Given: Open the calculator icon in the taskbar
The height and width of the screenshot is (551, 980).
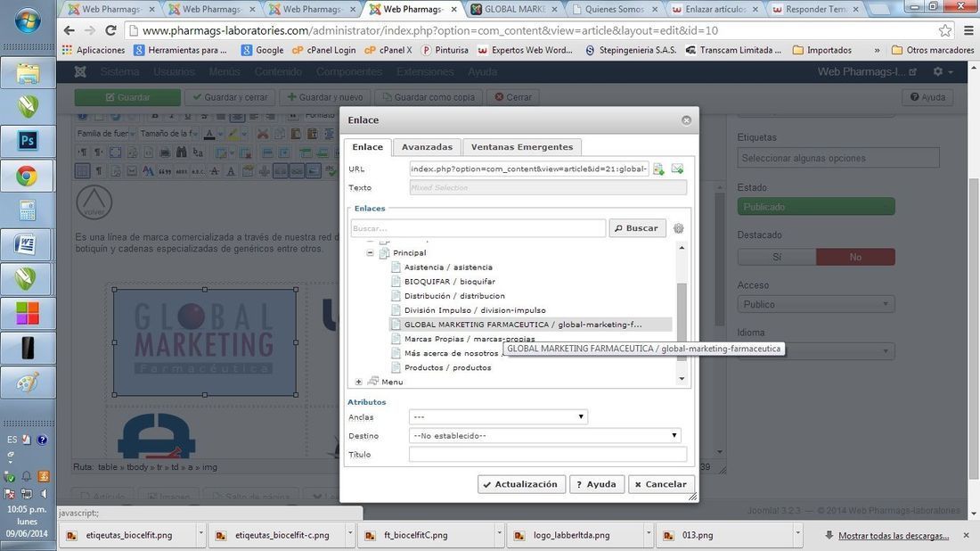Looking at the screenshot, I should click(x=28, y=210).
